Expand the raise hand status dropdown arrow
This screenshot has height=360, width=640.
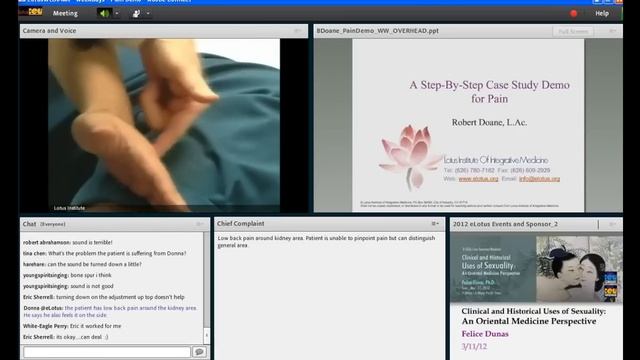(148, 13)
